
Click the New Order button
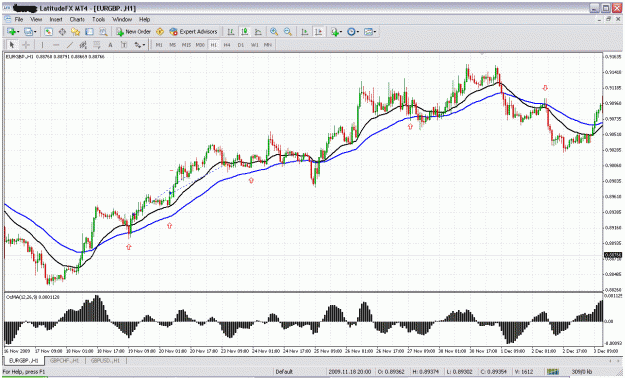pyautogui.click(x=134, y=32)
